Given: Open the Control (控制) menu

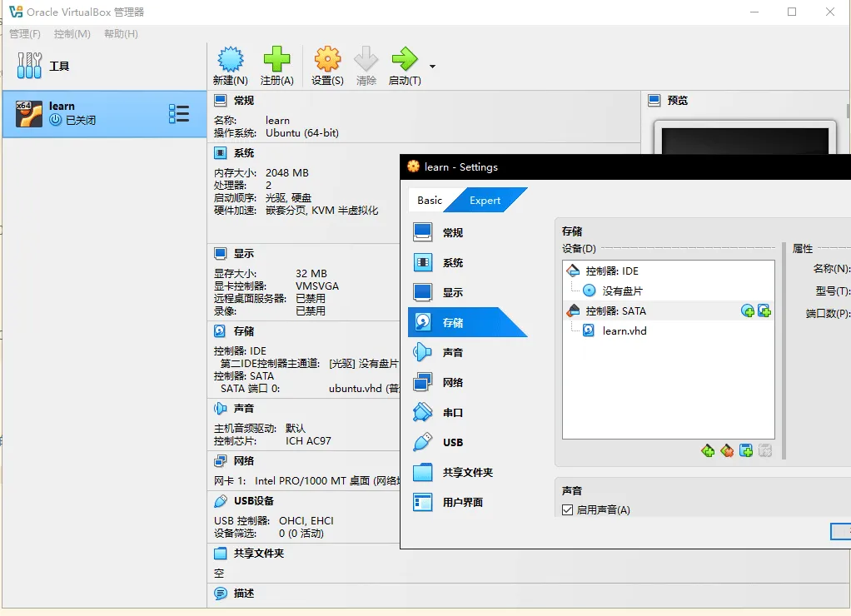Looking at the screenshot, I should point(72,33).
